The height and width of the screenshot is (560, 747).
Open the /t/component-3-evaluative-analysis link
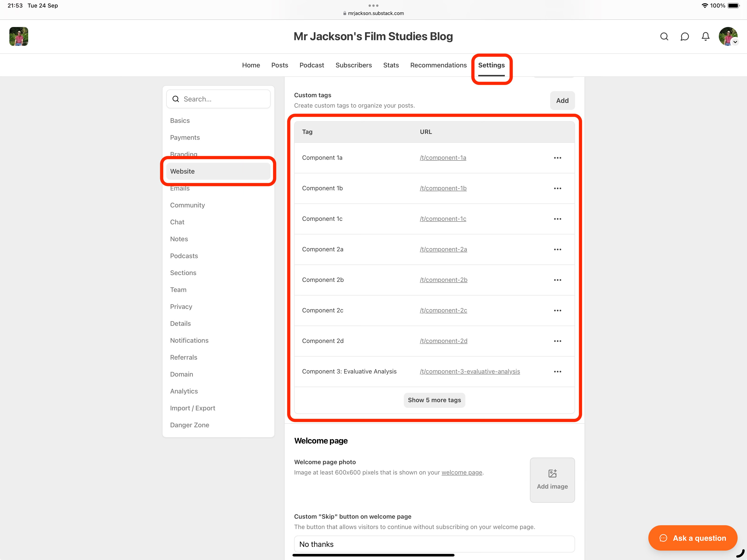470,372
